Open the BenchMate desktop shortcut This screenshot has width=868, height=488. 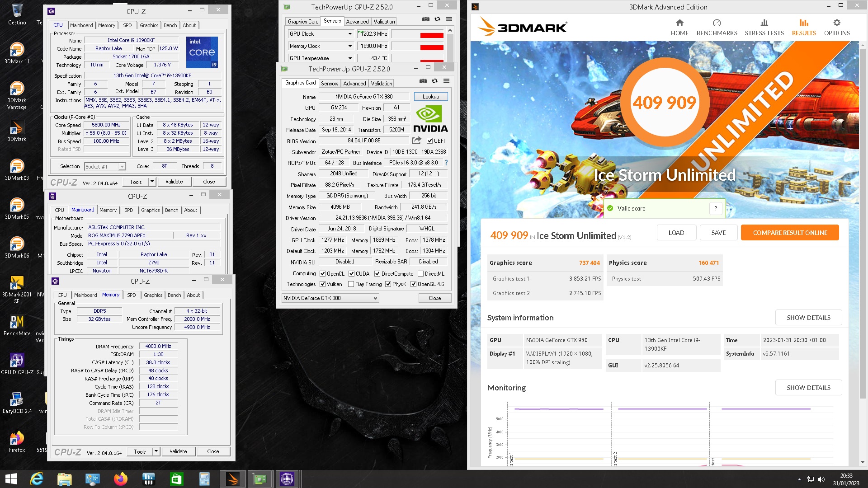pos(17,325)
